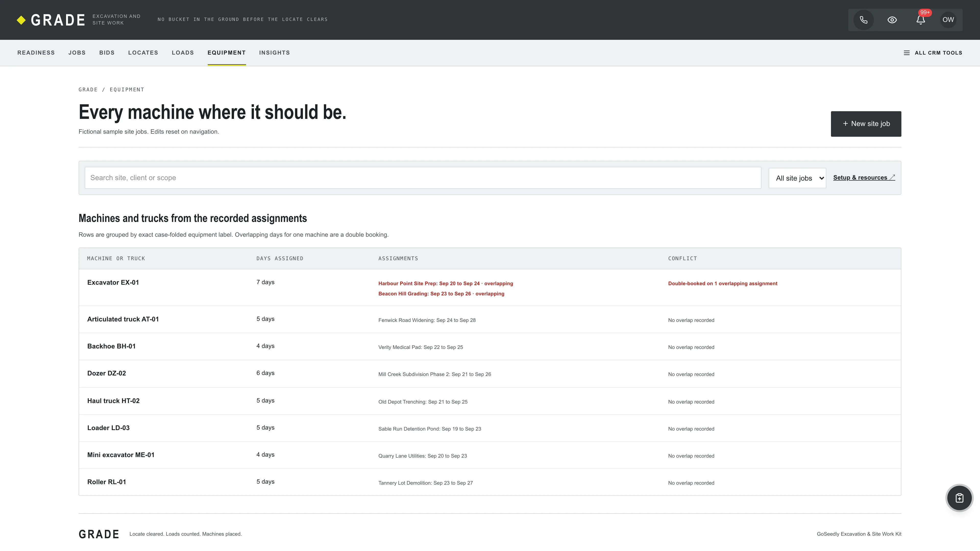Switch to the Jobs tab

click(x=77, y=53)
